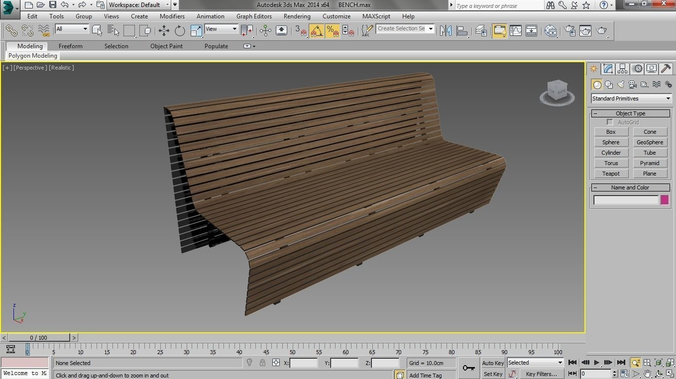The image size is (676, 379).
Task: Select the Cameras create category
Action: (632, 85)
